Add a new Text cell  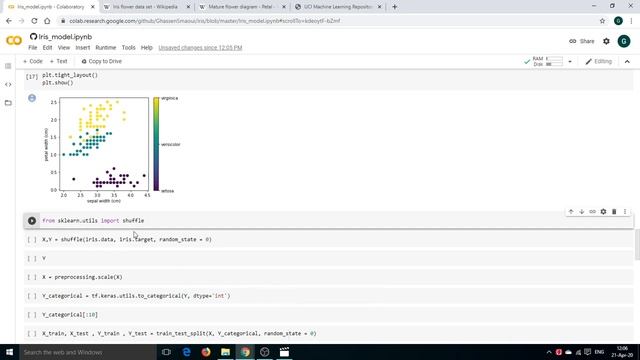(58, 61)
